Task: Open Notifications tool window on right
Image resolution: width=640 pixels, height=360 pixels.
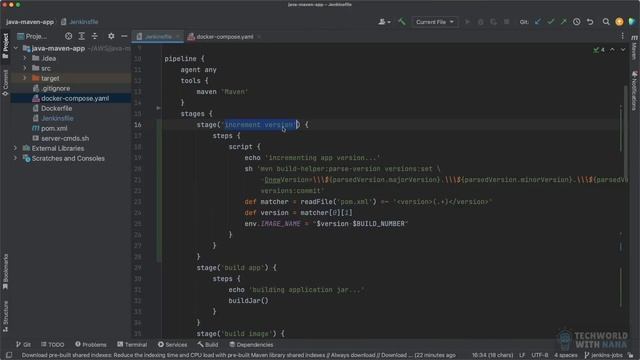Action: click(x=634, y=91)
